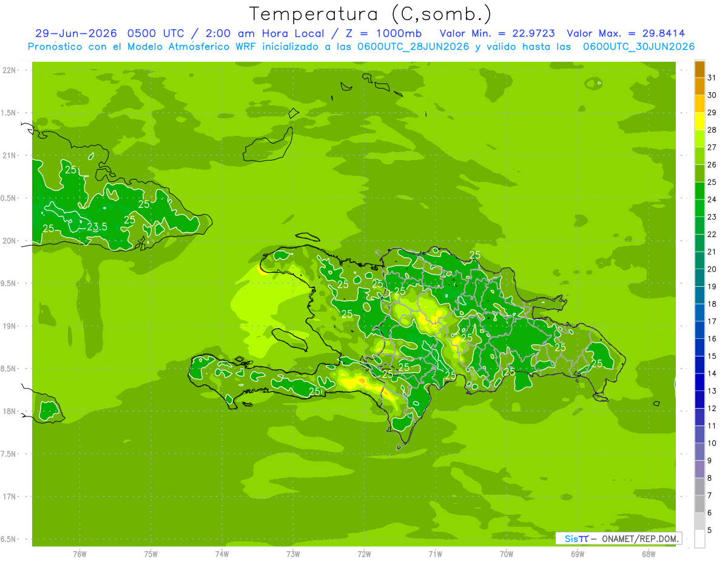728x562 pixels.
Task: Click color scale label "5"
Action: point(710,530)
